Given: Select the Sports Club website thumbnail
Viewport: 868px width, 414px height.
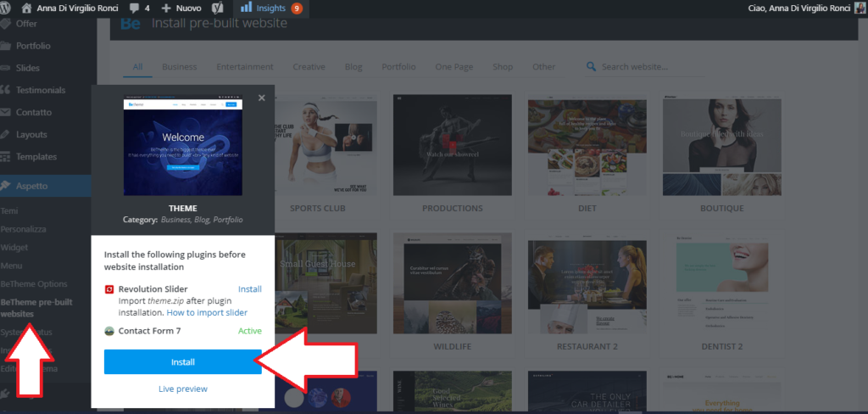Looking at the screenshot, I should tap(325, 145).
